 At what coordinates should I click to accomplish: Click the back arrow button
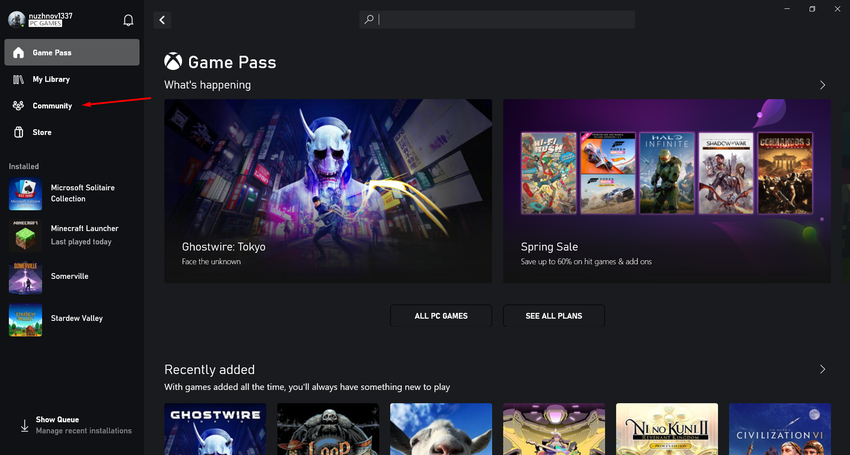tap(163, 20)
